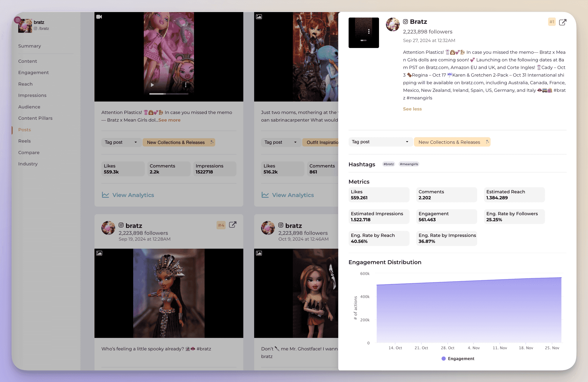Click Instagram icon on Oct 9 post header
Viewport: 588px width, 382px height.
pyautogui.click(x=281, y=225)
